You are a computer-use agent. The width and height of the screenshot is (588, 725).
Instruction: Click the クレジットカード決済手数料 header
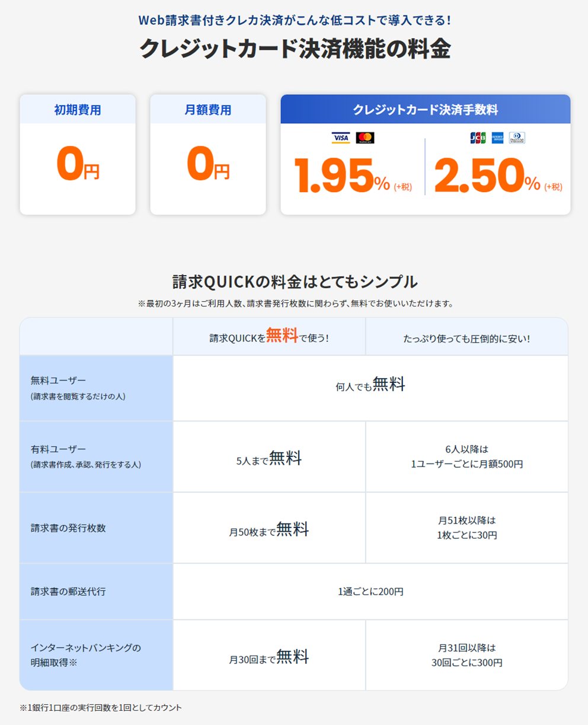(426, 110)
